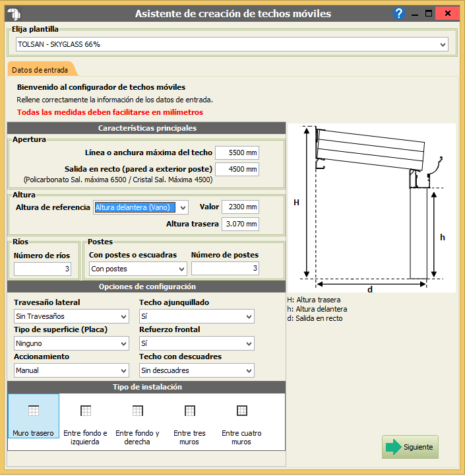Viewport: 465px width, 476px height.
Task: Open Con postes o escuadras dropdown
Action: point(138,269)
